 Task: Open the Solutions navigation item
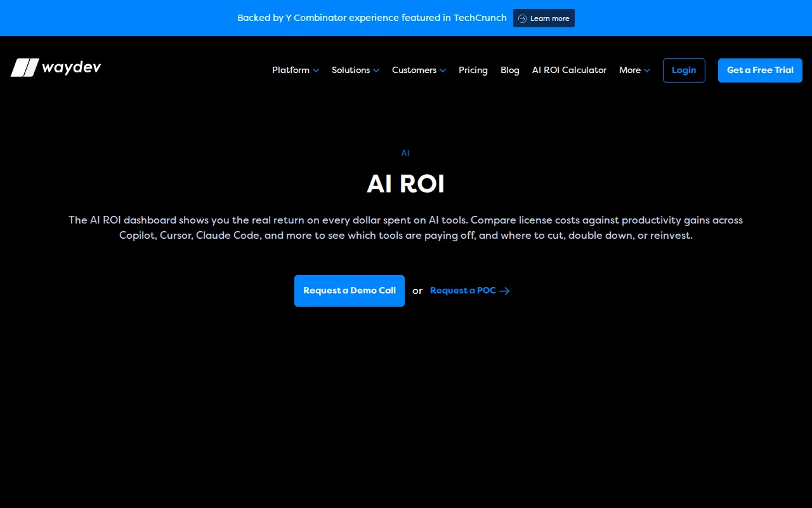355,70
